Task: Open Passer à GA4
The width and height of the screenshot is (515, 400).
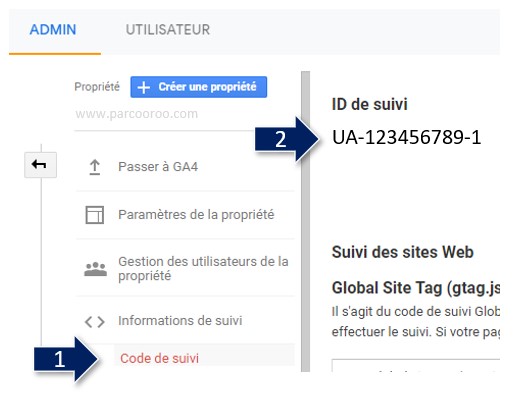Action: click(x=185, y=167)
